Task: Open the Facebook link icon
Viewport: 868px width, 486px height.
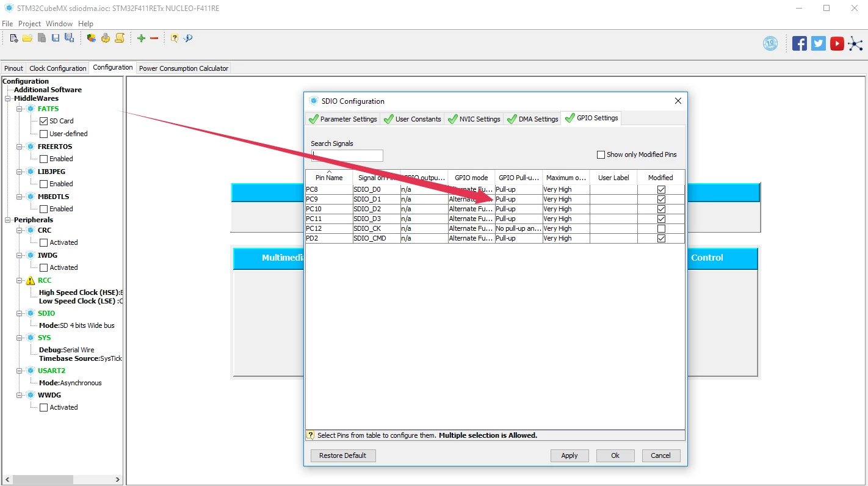Action: pos(800,43)
